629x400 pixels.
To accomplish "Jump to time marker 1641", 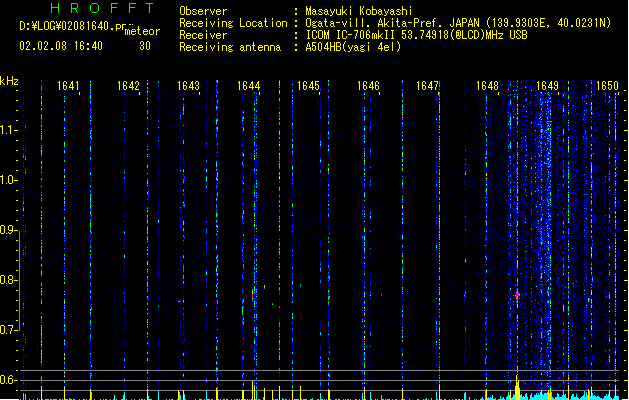I will pyautogui.click(x=68, y=86).
